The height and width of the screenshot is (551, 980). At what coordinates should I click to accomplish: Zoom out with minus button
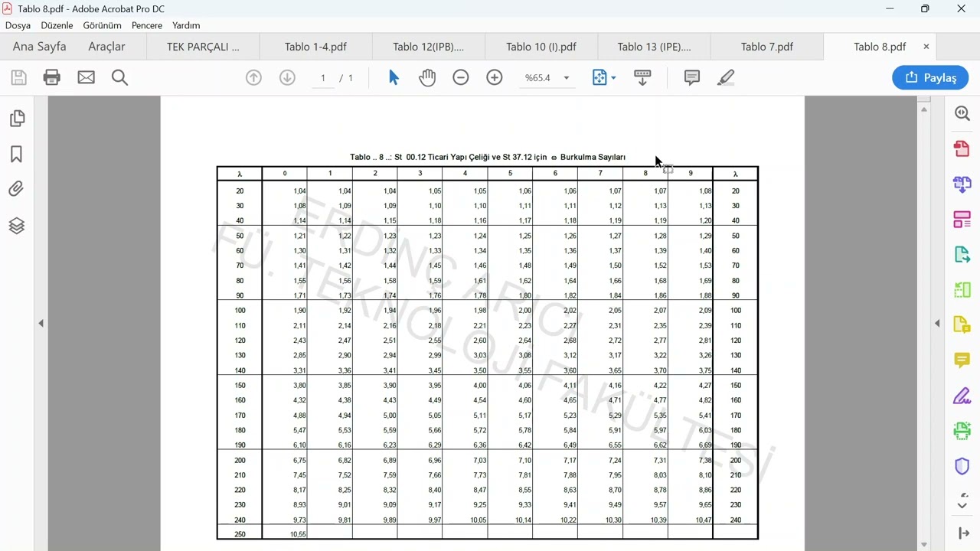[x=461, y=77]
